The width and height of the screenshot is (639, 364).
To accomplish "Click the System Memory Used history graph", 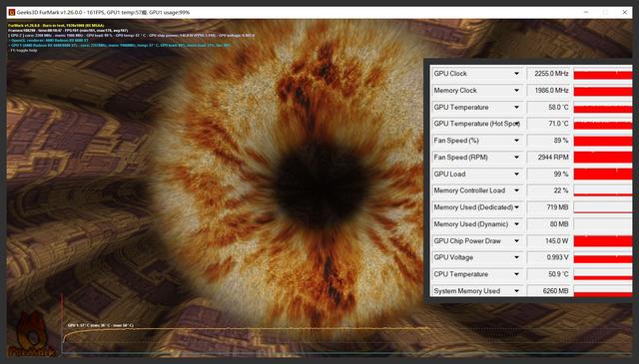I will pos(603,291).
